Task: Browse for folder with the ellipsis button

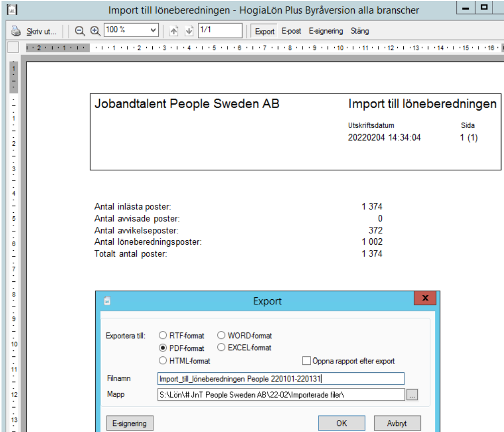Action: pyautogui.click(x=412, y=394)
